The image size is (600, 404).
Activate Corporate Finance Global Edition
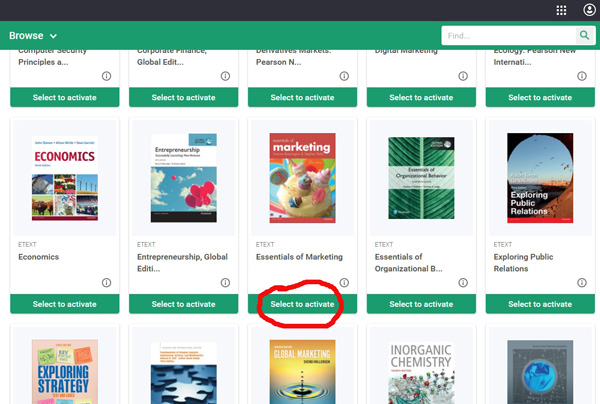click(184, 97)
